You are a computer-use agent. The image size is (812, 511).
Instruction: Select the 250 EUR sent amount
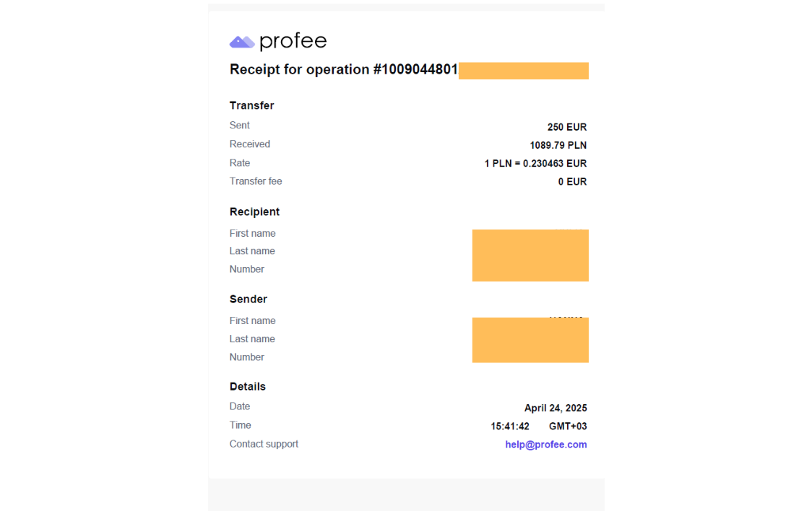point(567,127)
